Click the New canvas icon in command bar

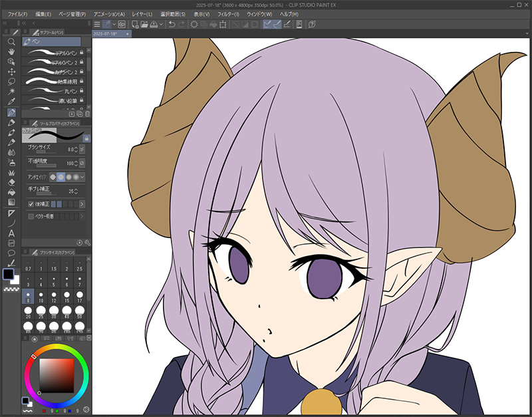(135, 25)
